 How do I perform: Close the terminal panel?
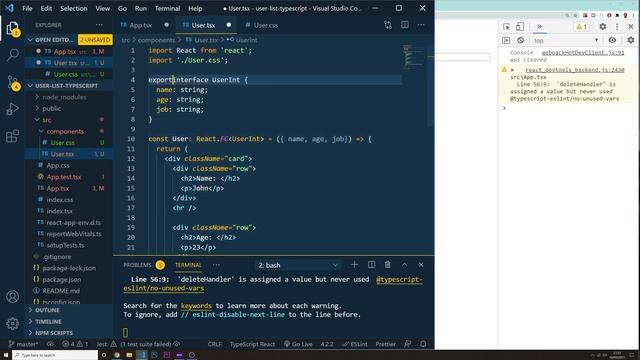pyautogui.click(x=421, y=264)
